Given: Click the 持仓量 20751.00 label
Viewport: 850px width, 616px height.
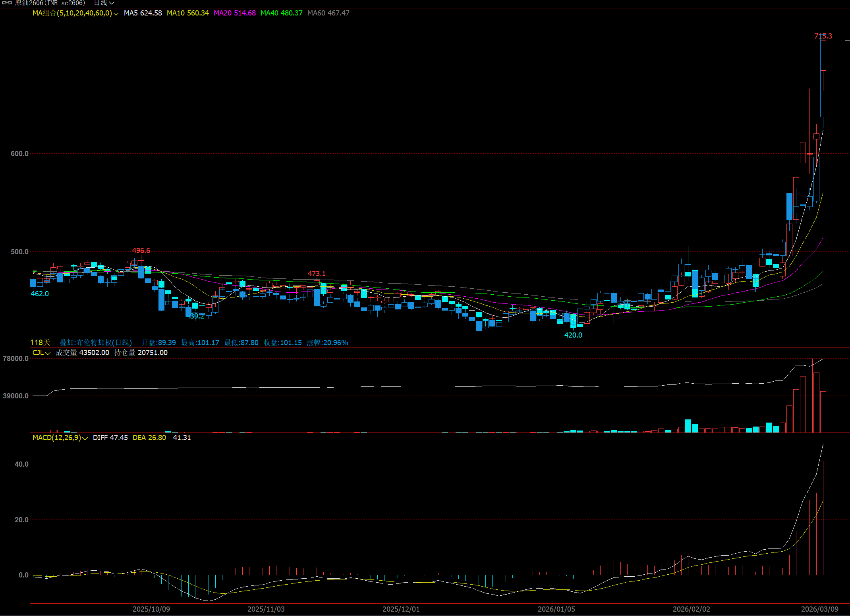Looking at the screenshot, I should 141,353.
